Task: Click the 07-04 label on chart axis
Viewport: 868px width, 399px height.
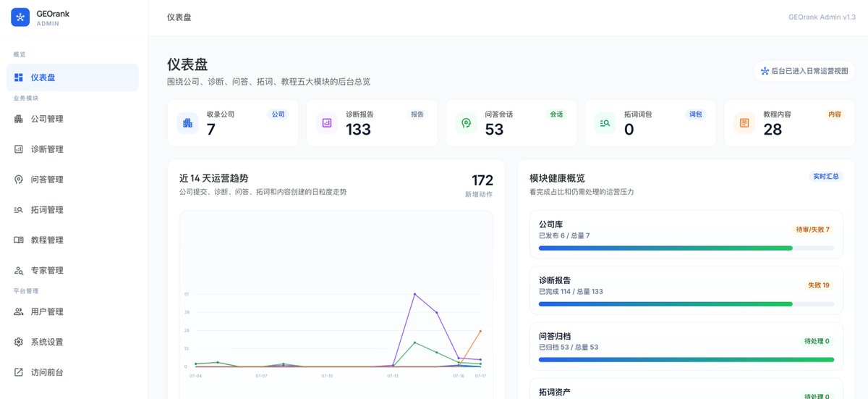Action: 195,376
